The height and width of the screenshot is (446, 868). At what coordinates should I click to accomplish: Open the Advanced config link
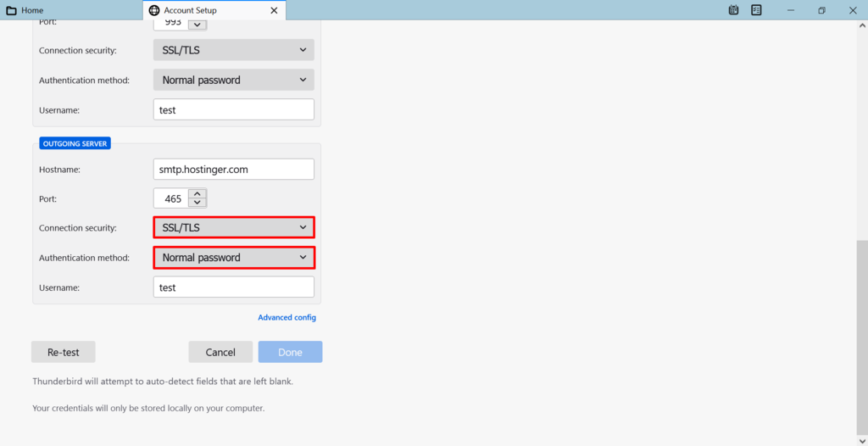point(287,317)
